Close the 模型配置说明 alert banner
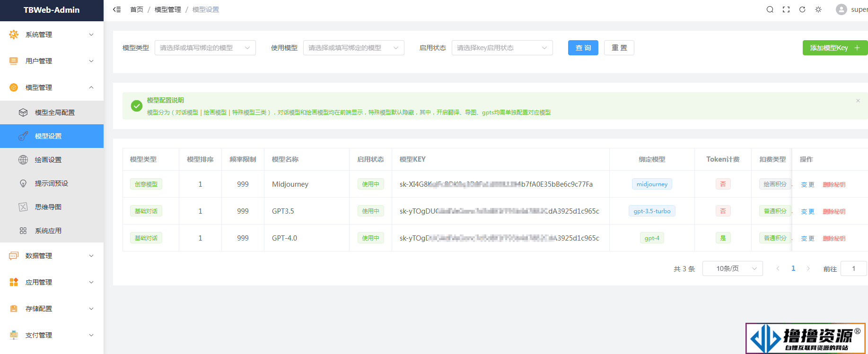Screen dimensions: 868x354 coord(858,101)
